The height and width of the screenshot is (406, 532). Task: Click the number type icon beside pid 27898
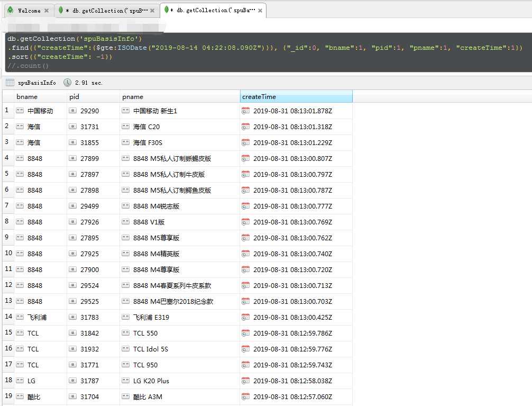pos(72,190)
